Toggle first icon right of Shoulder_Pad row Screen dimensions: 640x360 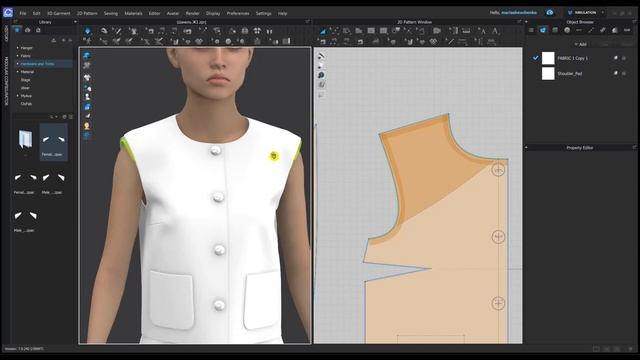616,73
